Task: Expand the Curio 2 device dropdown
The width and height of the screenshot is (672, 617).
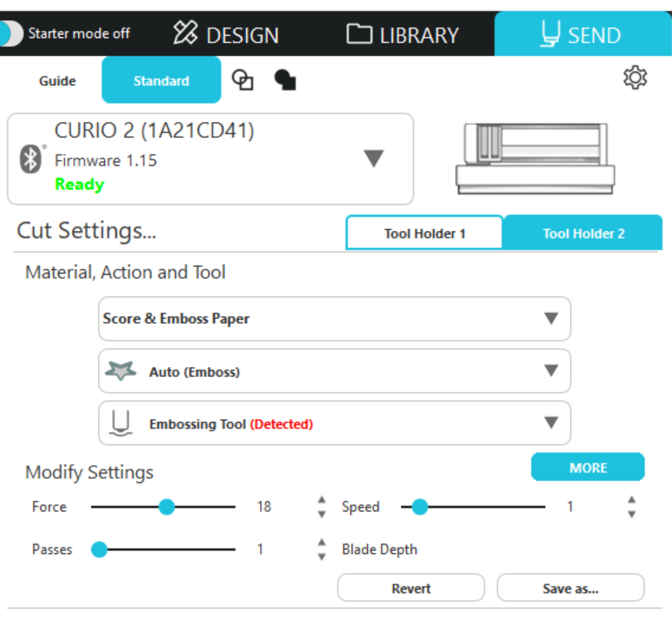Action: pos(373,159)
